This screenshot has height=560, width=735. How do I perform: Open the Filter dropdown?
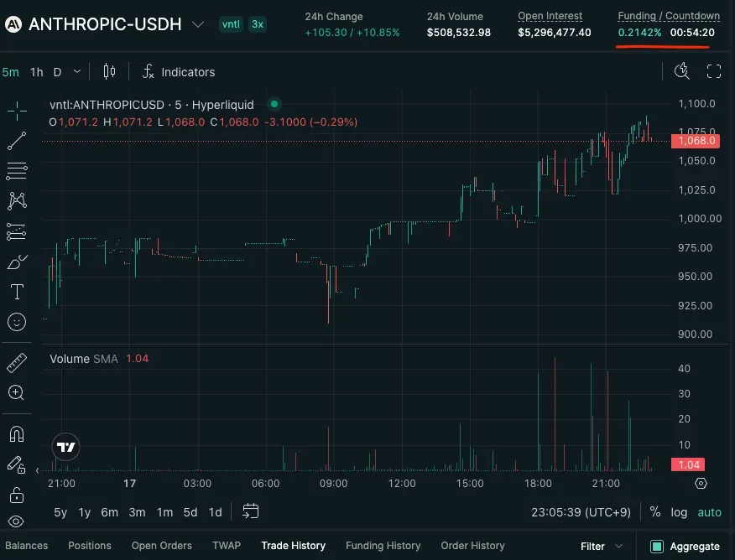602,547
